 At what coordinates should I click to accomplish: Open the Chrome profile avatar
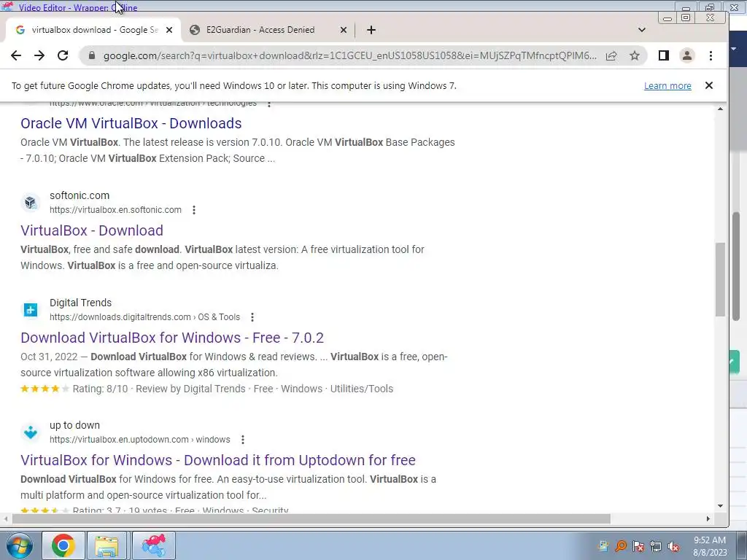[687, 55]
